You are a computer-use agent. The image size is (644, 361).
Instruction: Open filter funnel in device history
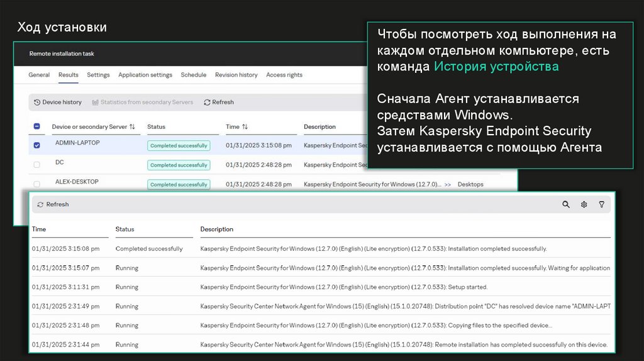click(x=601, y=204)
